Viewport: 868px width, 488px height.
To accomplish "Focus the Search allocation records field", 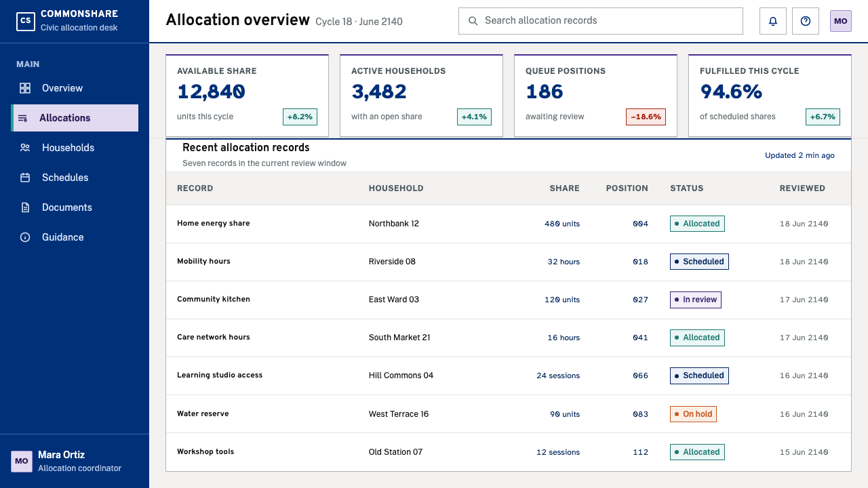I will [601, 21].
